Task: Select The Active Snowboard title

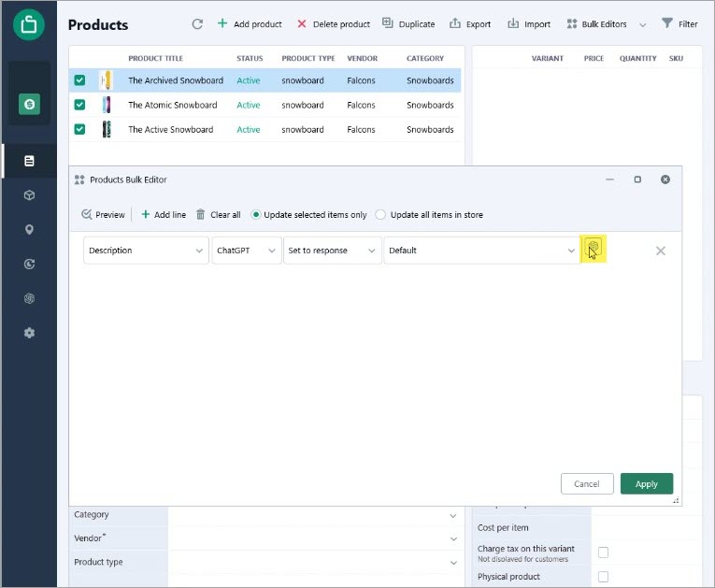Action: [x=170, y=130]
